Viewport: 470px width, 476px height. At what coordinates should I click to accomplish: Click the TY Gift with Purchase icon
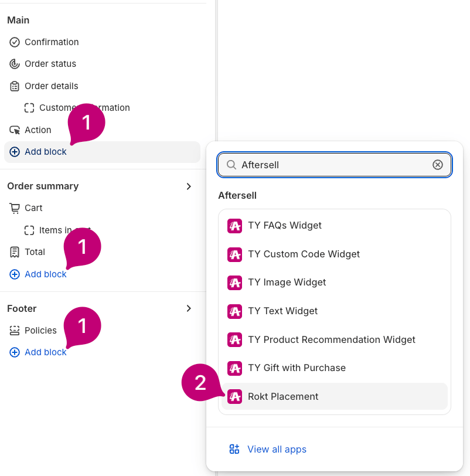(x=234, y=368)
